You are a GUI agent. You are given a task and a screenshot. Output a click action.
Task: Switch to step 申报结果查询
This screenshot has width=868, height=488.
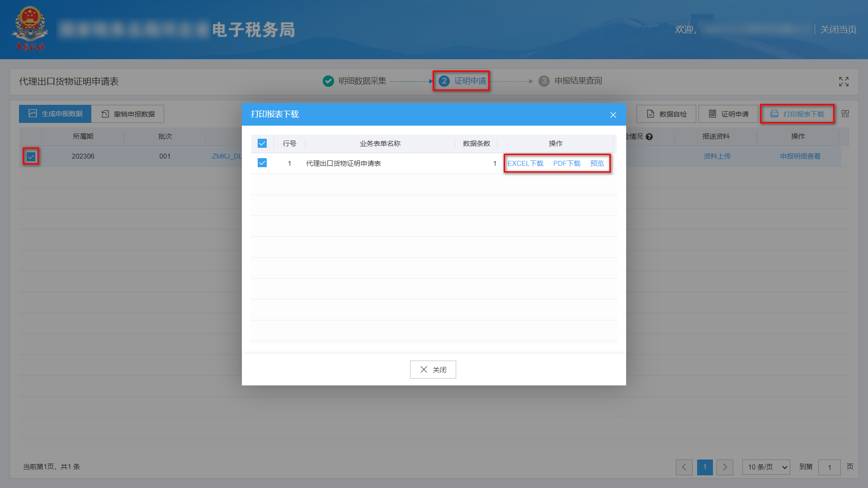click(x=544, y=81)
